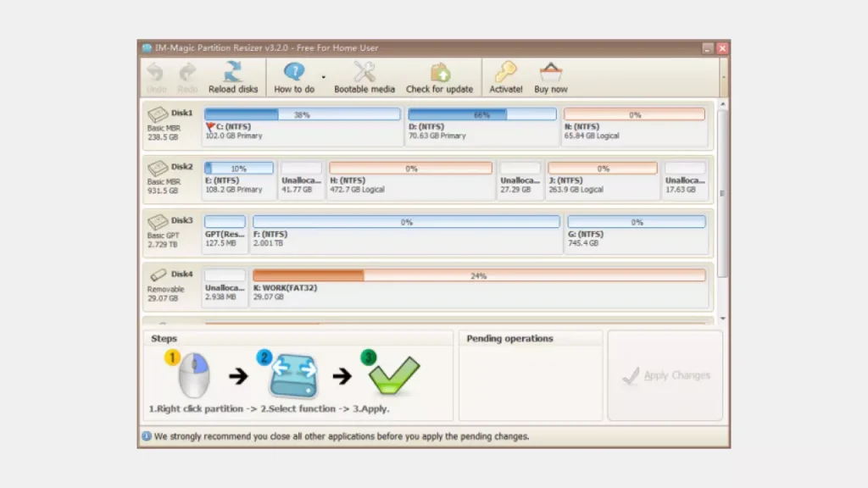Close the Partition Resizer window
The height and width of the screenshot is (488, 868).
tap(722, 48)
